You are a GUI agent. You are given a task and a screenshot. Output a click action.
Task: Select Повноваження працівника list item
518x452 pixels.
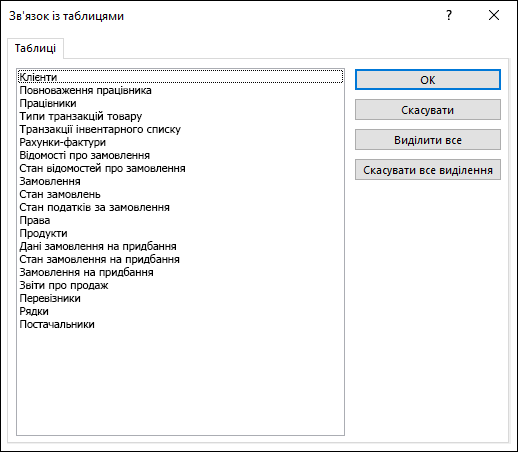(x=180, y=90)
